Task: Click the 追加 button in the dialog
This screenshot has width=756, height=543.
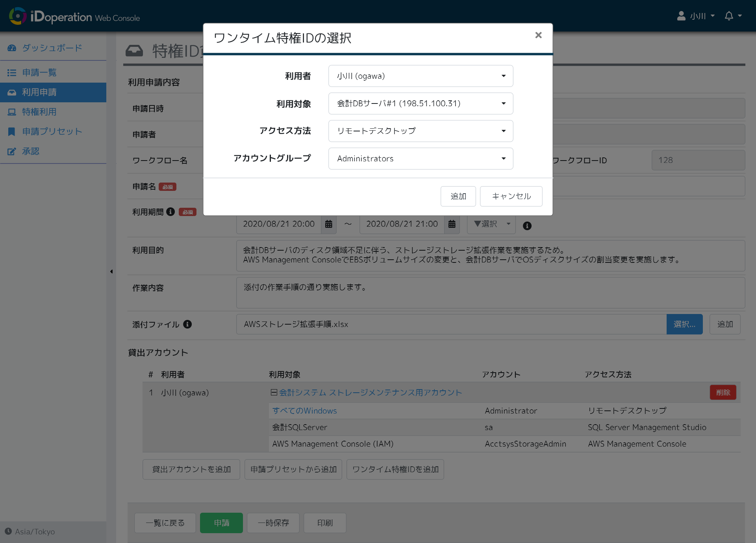Action: coord(458,196)
